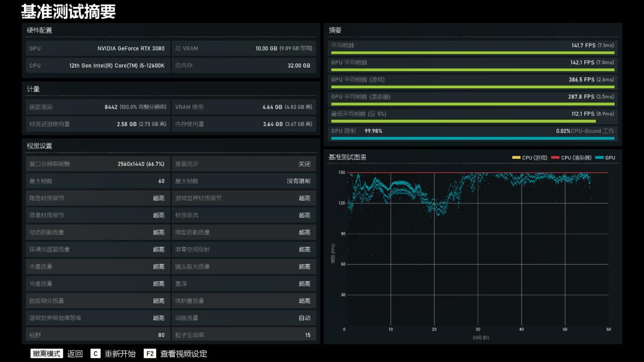Switch 动画质量 off 自动 mode

click(x=244, y=317)
